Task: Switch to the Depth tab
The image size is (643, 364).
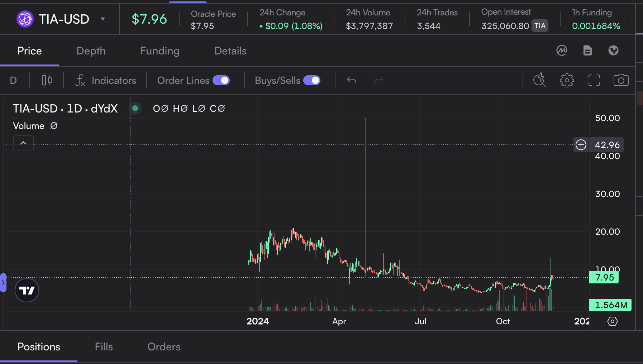Action: [x=91, y=51]
